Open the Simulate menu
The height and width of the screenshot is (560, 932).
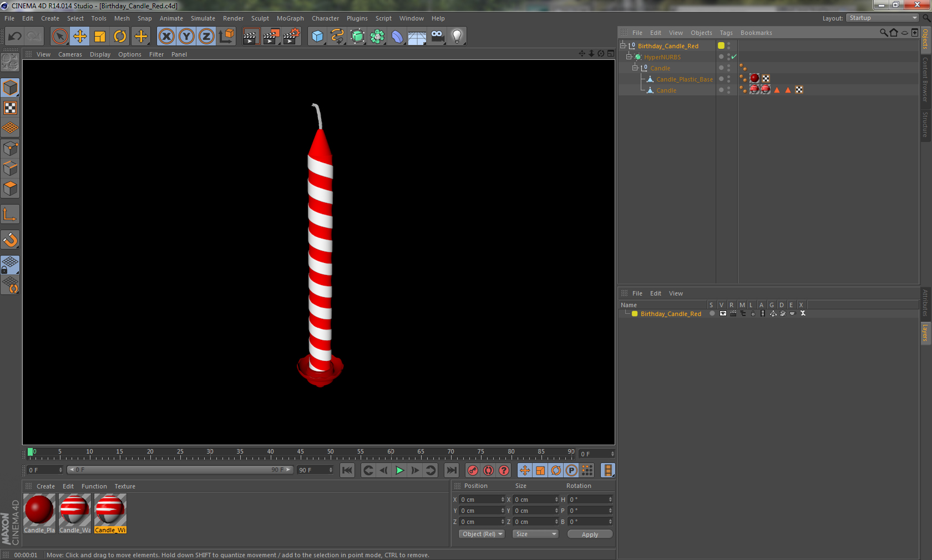(203, 18)
